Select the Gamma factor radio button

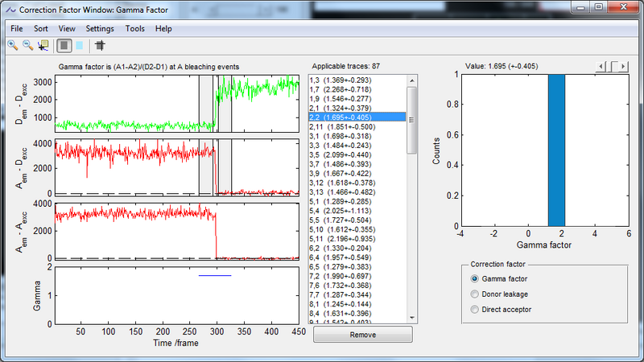pyautogui.click(x=475, y=278)
